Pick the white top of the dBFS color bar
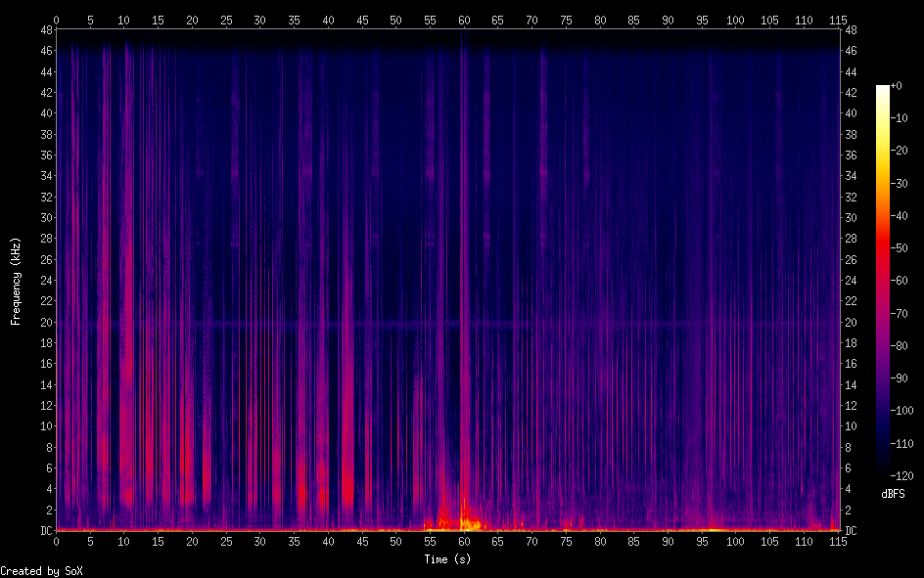The width and height of the screenshot is (924, 578). point(883,89)
